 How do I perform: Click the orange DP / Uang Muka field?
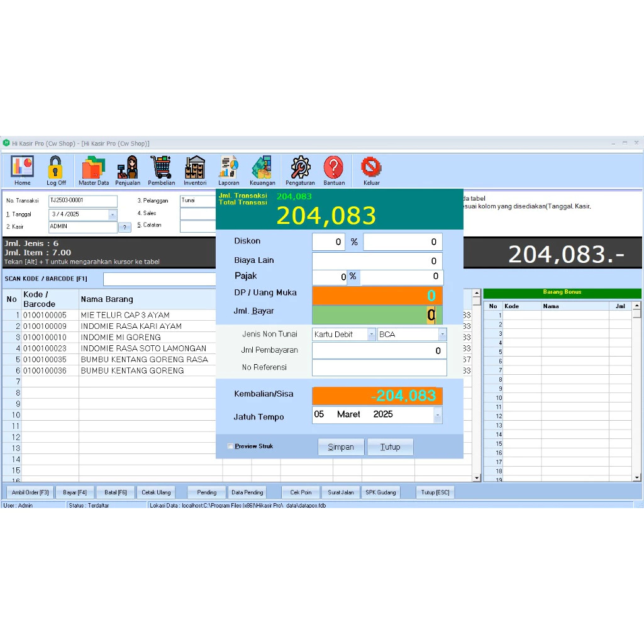377,296
